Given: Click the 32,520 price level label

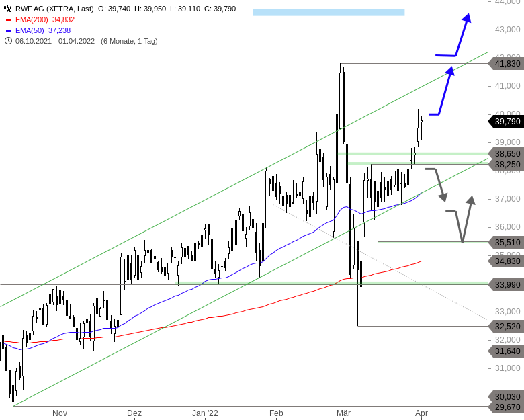Looking at the screenshot, I should pyautogui.click(x=507, y=327).
